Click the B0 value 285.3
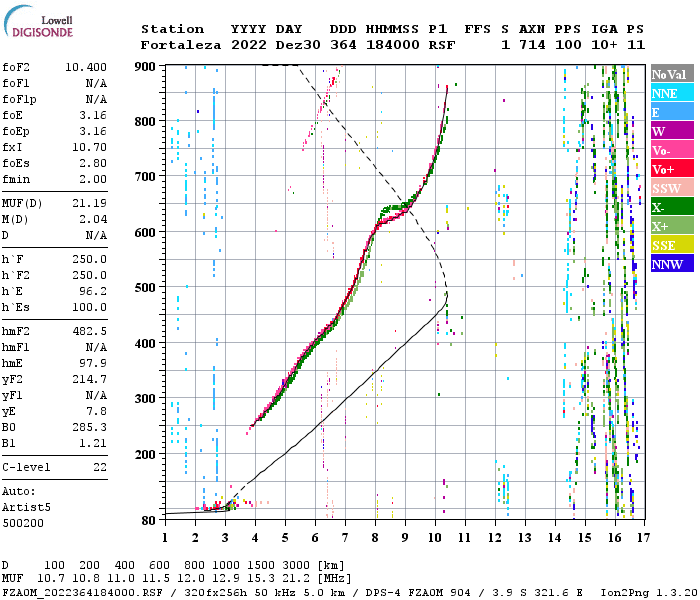Screen dimensions: 700x600 tap(89, 427)
